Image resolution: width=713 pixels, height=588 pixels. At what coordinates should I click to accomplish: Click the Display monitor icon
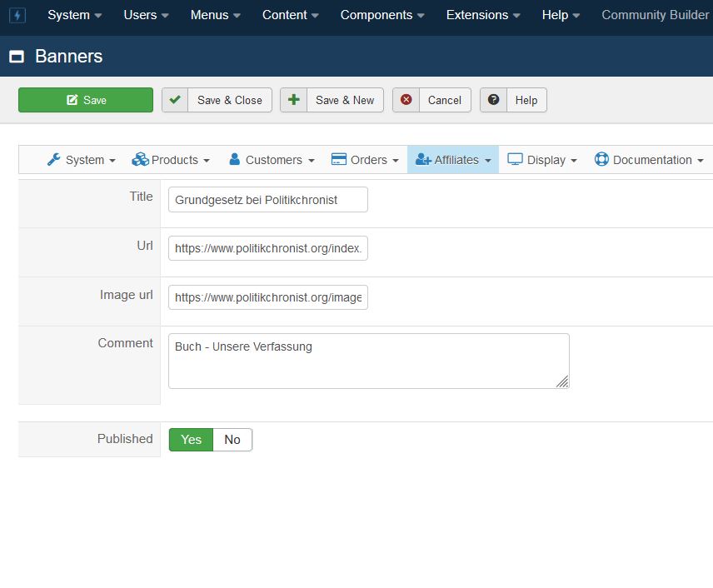pyautogui.click(x=515, y=160)
